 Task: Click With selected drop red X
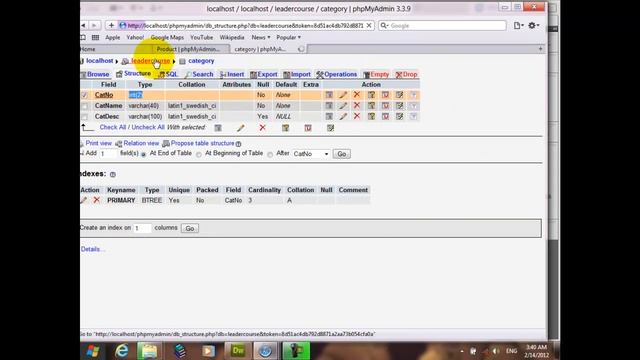pyautogui.click(x=262, y=128)
